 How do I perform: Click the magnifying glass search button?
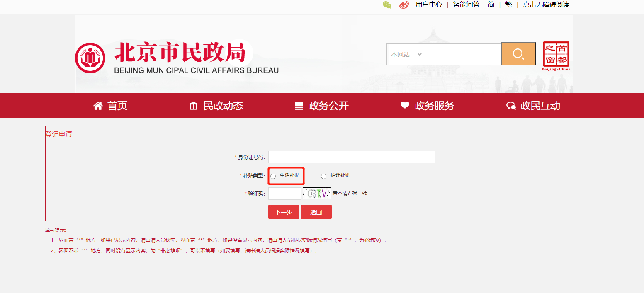pos(518,54)
